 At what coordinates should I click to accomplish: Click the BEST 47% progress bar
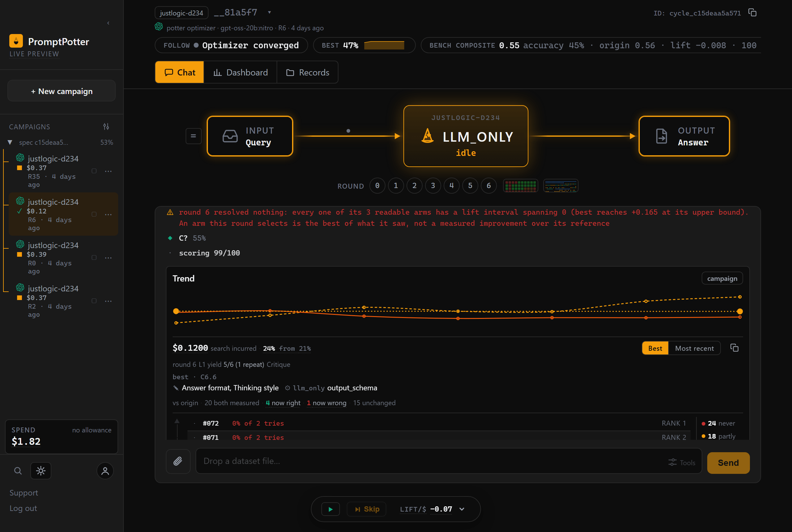pos(384,45)
